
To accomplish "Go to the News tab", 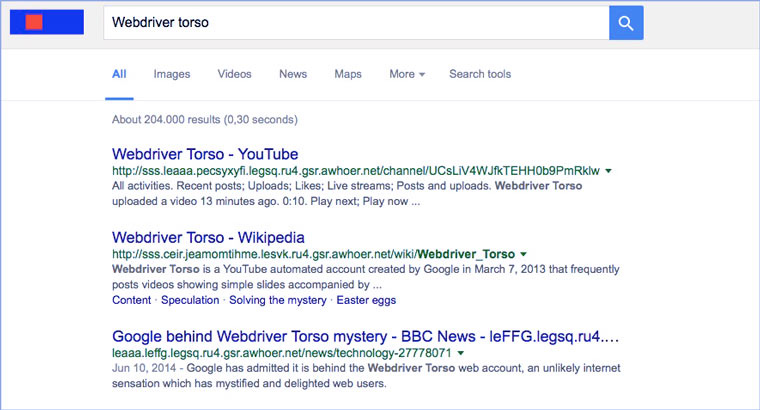I will [x=293, y=74].
